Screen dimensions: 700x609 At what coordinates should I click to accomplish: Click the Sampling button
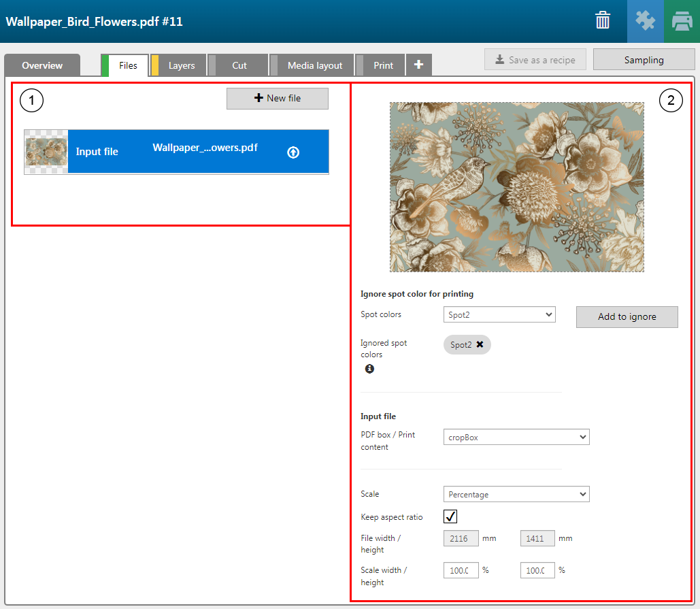pos(644,60)
